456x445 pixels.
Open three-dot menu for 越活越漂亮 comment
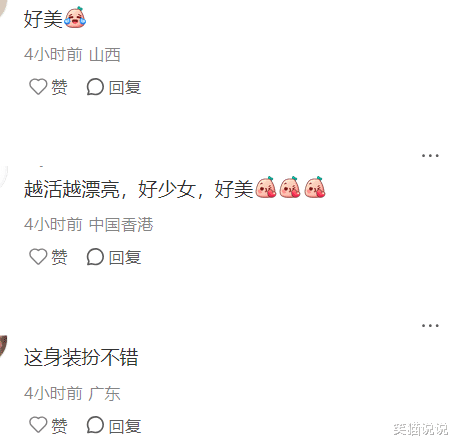point(430,155)
